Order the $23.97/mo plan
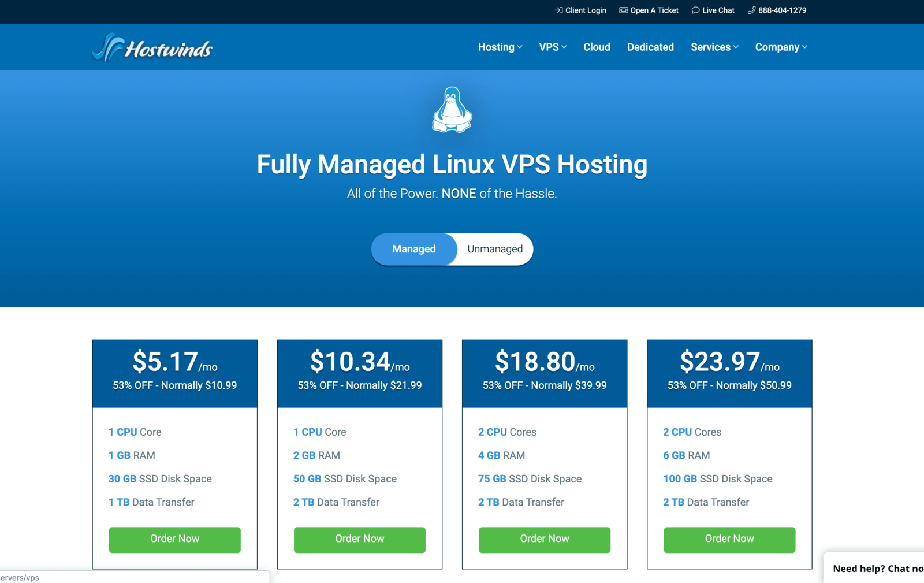The width and height of the screenshot is (924, 583). [729, 539]
